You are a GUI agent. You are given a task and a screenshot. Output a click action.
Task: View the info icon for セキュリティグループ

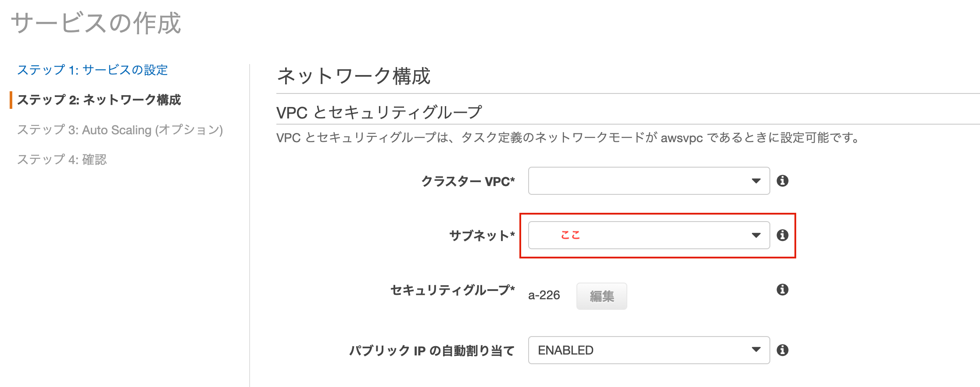[x=784, y=290]
